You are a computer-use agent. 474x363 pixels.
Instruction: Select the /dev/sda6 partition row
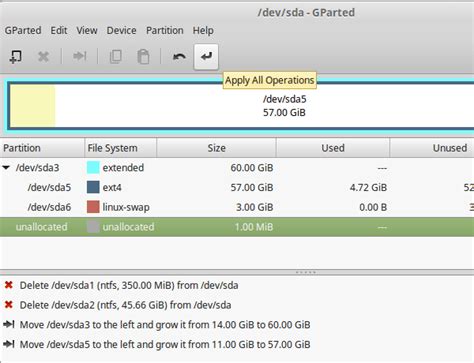[x=237, y=207]
